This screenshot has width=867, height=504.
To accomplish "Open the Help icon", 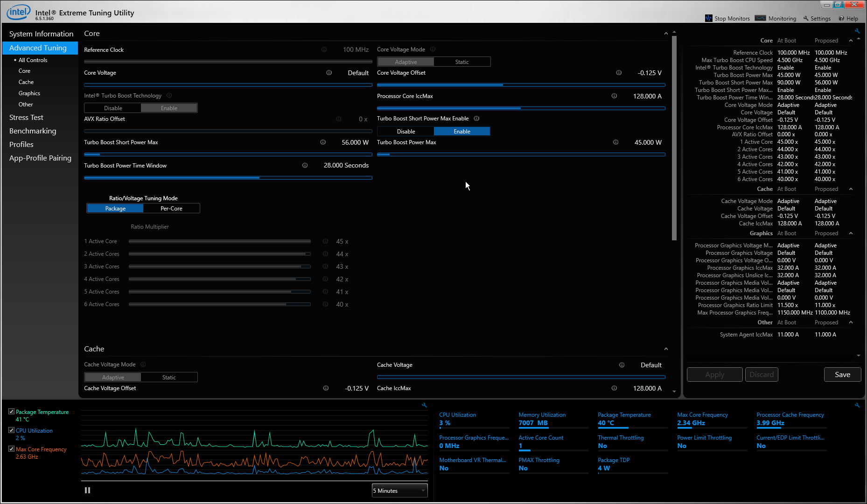I will pos(841,19).
